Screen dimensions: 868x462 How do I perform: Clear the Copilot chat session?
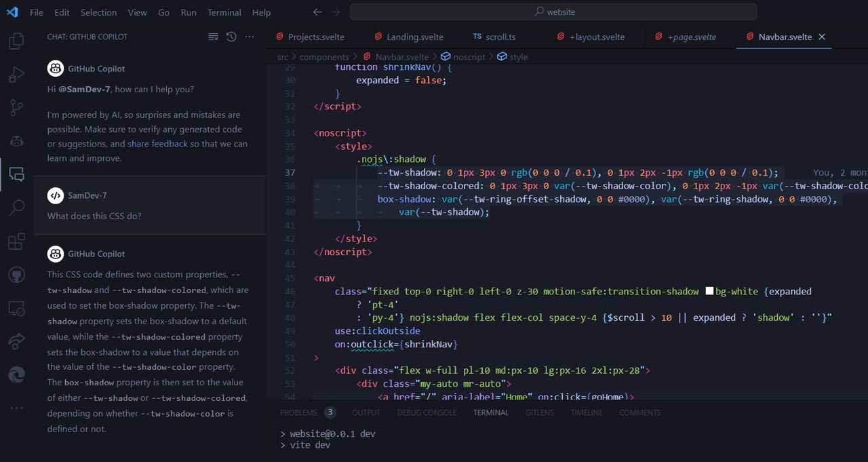click(x=213, y=37)
